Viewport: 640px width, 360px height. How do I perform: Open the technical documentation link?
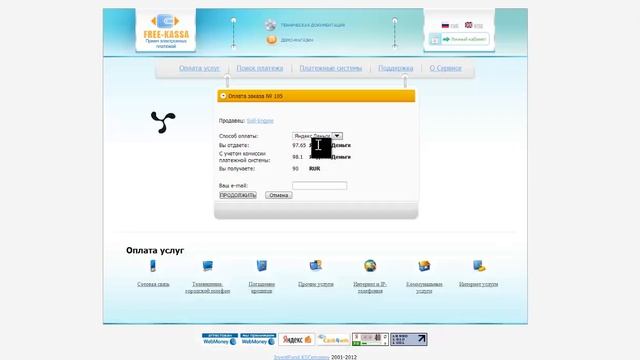pyautogui.click(x=313, y=25)
